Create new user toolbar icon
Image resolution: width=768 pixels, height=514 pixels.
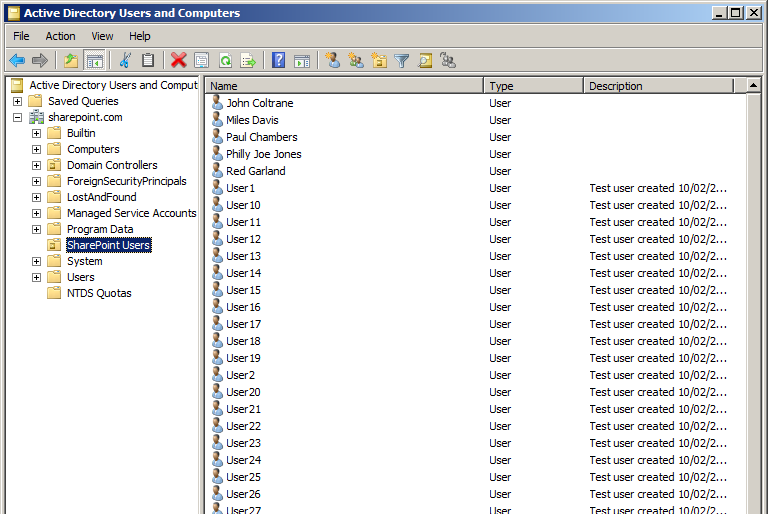click(x=333, y=60)
